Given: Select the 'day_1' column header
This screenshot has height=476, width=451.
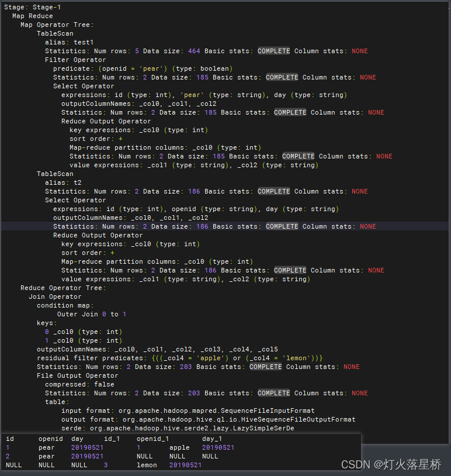Looking at the screenshot, I should [x=212, y=439].
